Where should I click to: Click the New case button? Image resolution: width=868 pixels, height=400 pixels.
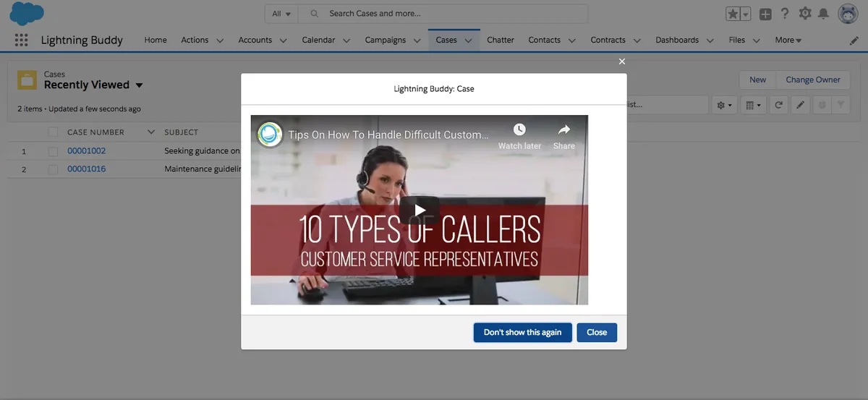[757, 80]
